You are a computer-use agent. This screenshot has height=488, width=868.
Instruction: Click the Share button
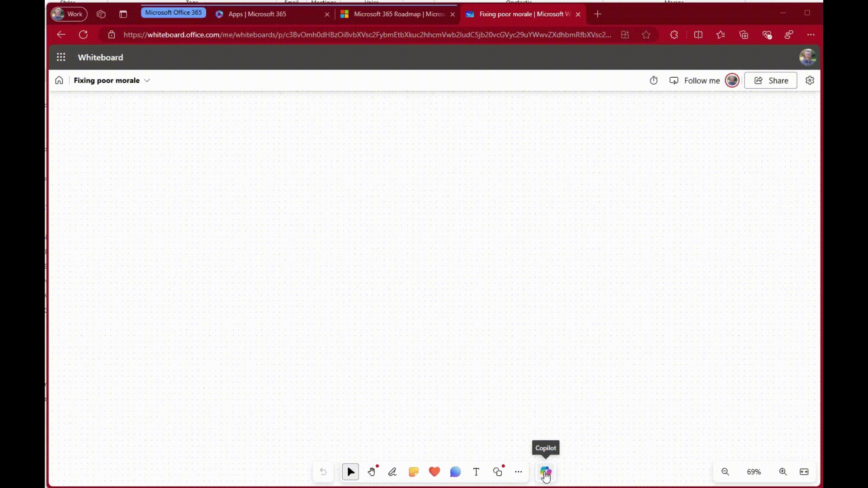(771, 80)
